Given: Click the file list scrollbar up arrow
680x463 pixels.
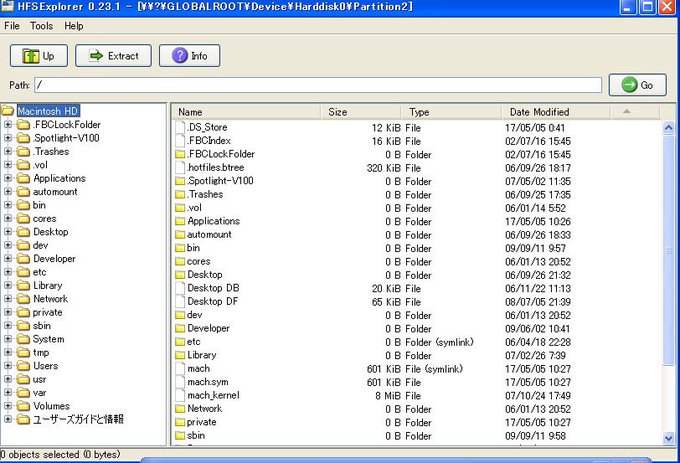Looking at the screenshot, I should point(669,127).
